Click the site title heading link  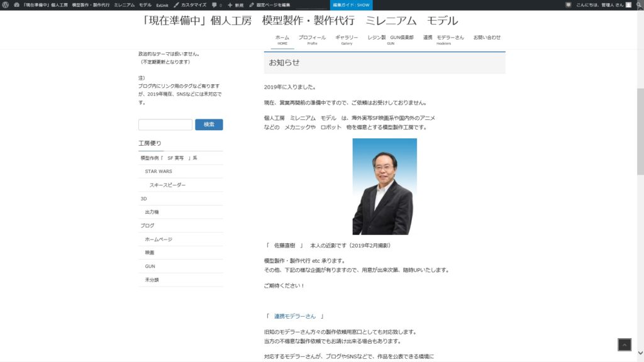point(299,21)
